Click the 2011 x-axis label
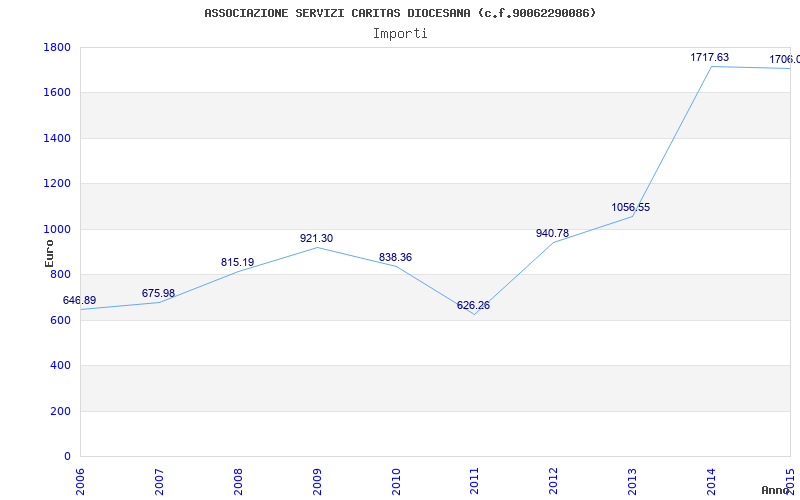The image size is (800, 500). coord(474,481)
